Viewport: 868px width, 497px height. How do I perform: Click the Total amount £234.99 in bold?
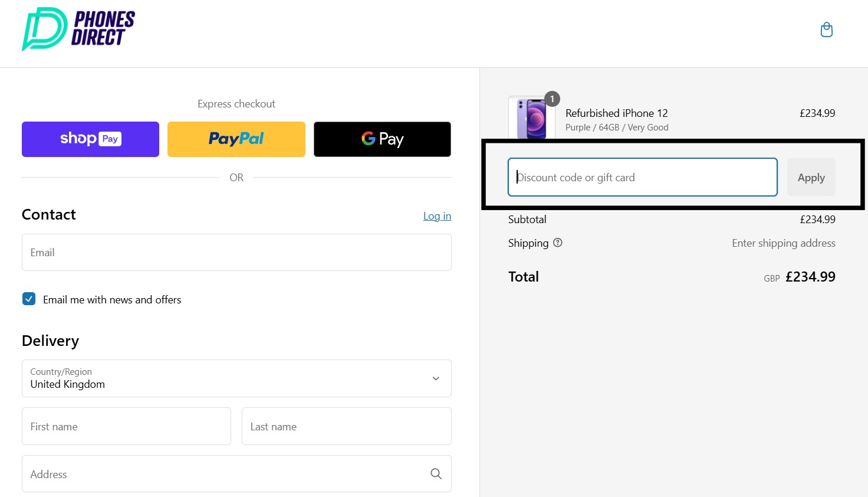point(810,277)
